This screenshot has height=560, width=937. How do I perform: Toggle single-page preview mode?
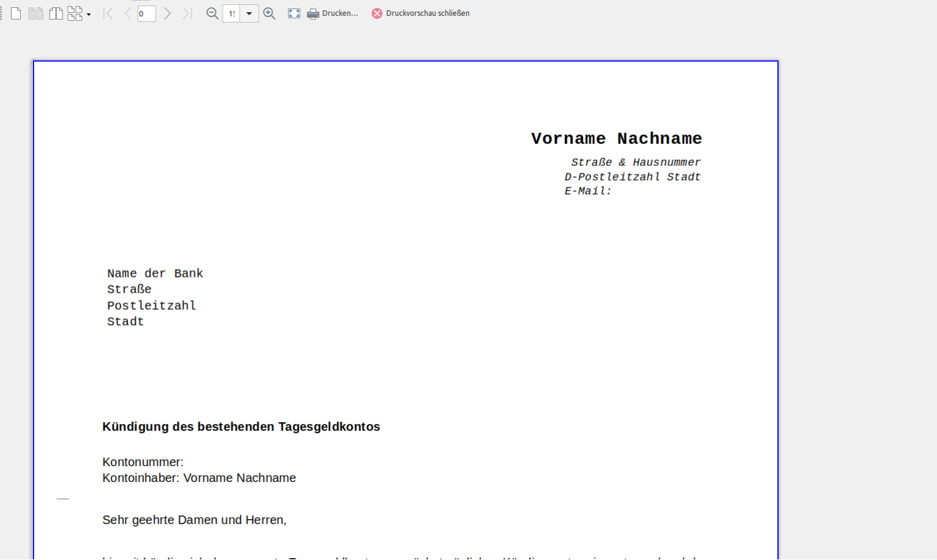(x=16, y=13)
